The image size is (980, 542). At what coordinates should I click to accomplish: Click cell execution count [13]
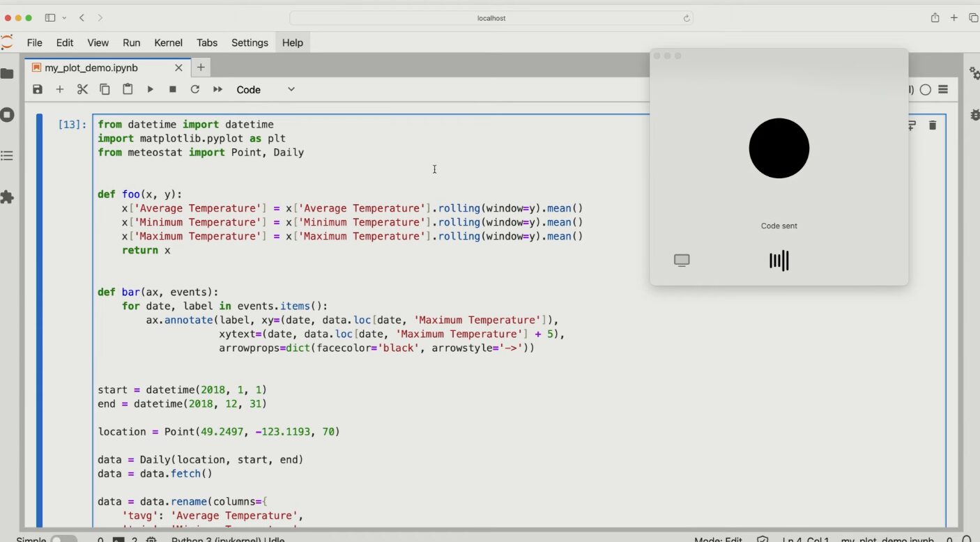tap(72, 125)
